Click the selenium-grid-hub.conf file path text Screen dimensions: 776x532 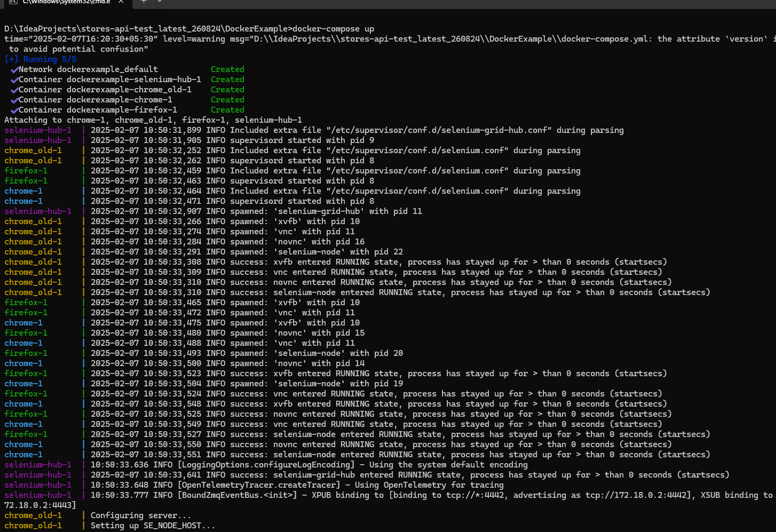pos(439,130)
